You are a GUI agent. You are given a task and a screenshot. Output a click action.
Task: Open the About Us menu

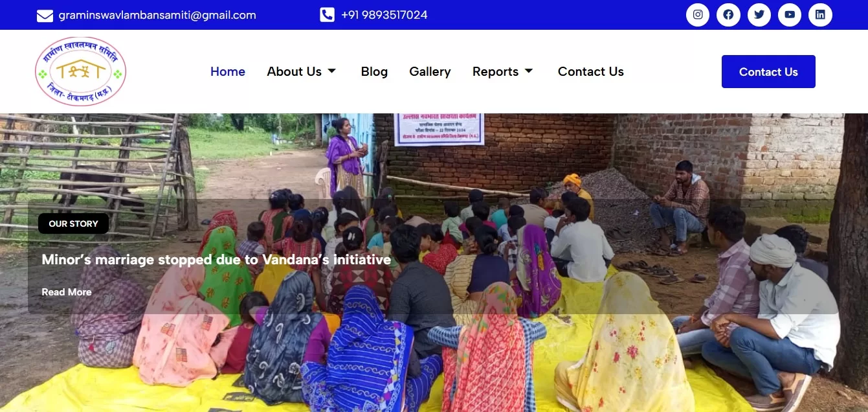click(x=295, y=72)
